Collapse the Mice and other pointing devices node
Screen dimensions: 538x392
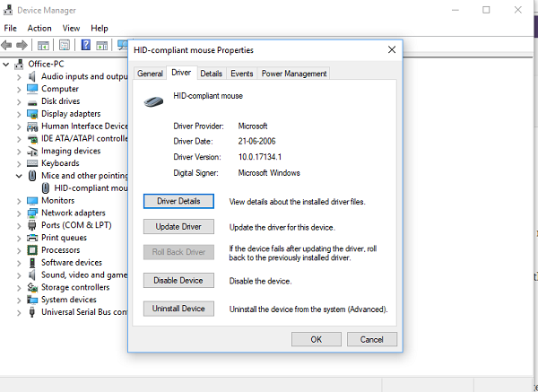(19, 176)
